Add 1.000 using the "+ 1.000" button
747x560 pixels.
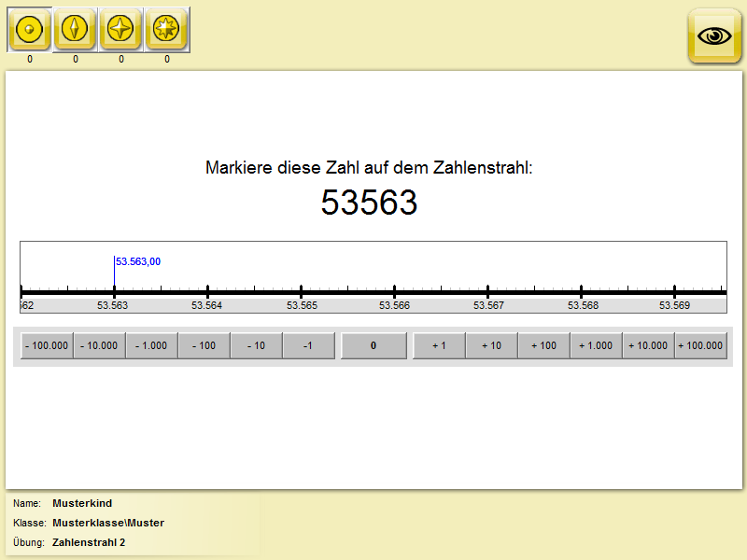pos(596,345)
